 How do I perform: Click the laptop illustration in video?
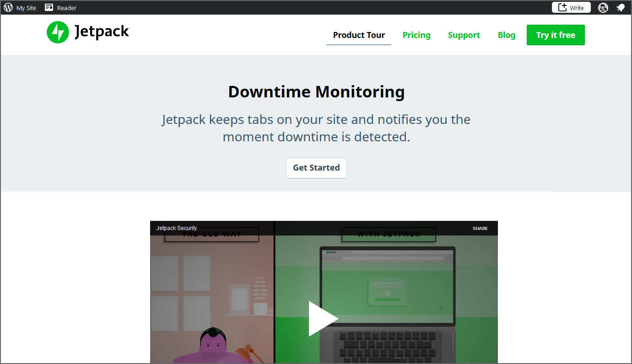pos(388,304)
